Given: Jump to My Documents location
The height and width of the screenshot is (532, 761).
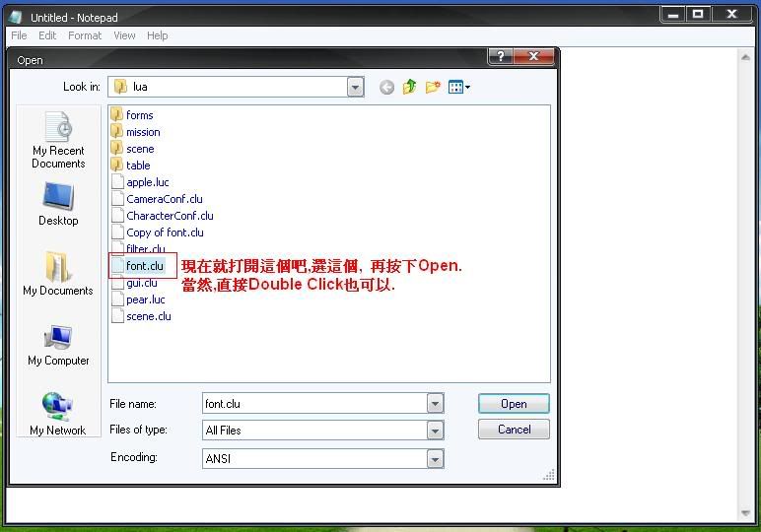Looking at the screenshot, I should coord(58,274).
